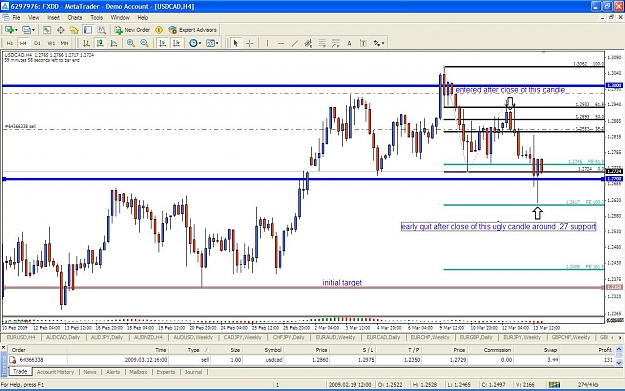Expand the profiles dropdown arrow

(33, 30)
